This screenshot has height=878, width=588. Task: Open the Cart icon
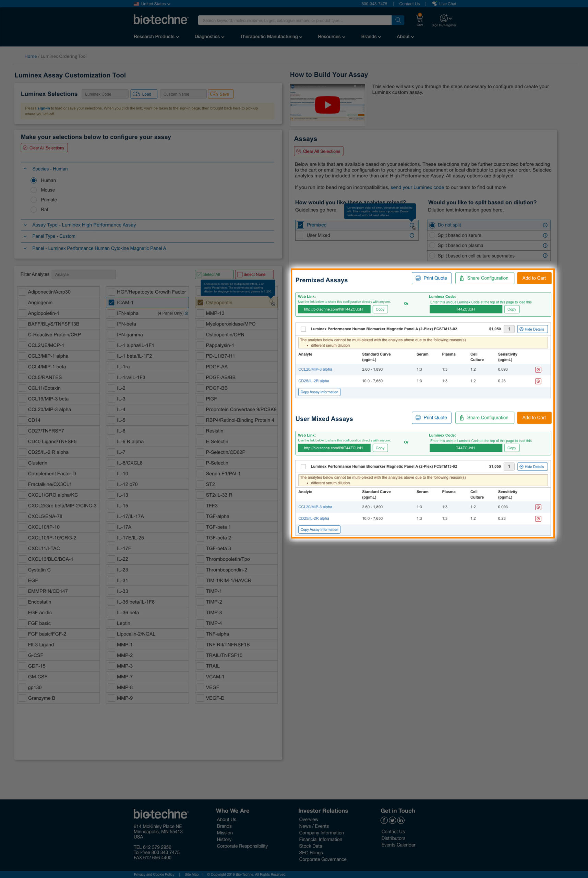click(x=420, y=18)
